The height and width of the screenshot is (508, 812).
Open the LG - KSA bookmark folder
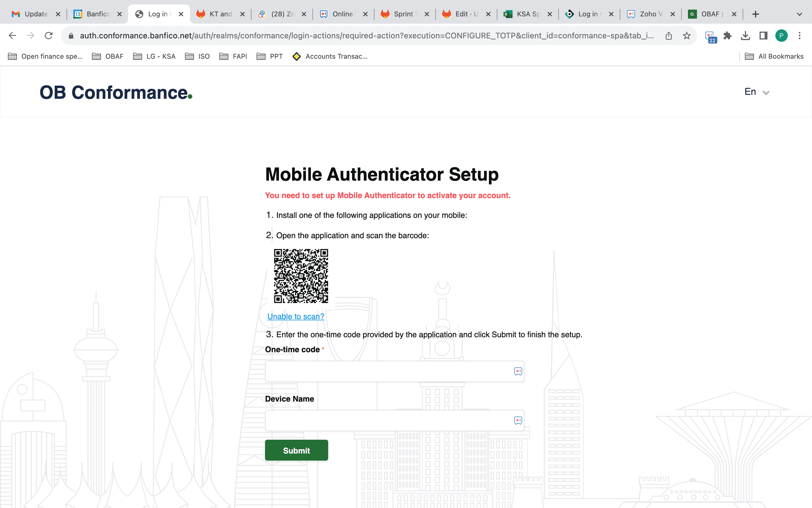154,56
